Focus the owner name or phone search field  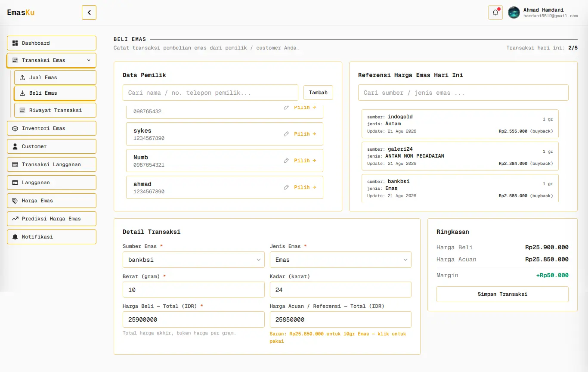click(x=210, y=93)
